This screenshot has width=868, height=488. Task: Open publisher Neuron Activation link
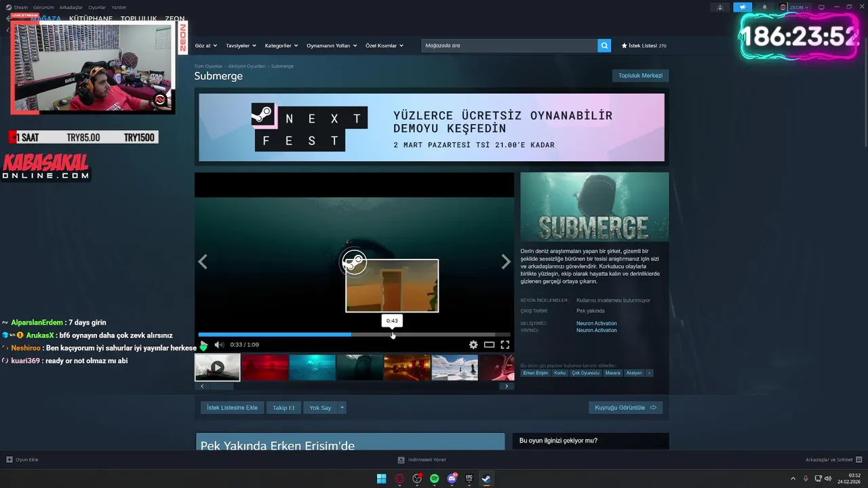point(597,330)
